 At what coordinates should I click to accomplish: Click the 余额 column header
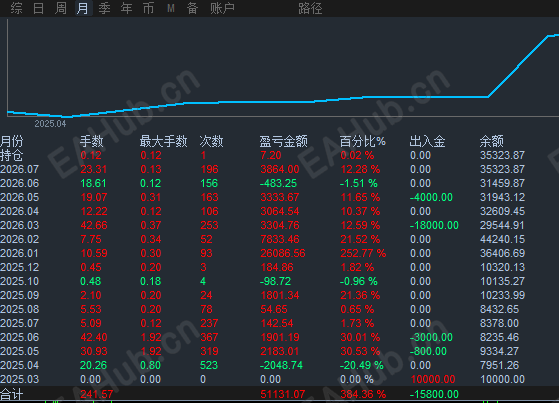tap(492, 141)
